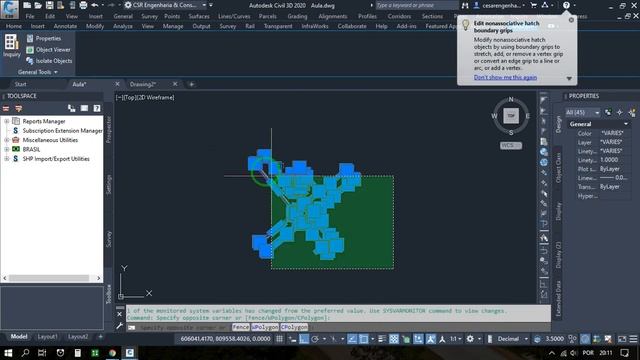Click the search keyword input field
This screenshot has width=640, height=360.
coord(416,5)
